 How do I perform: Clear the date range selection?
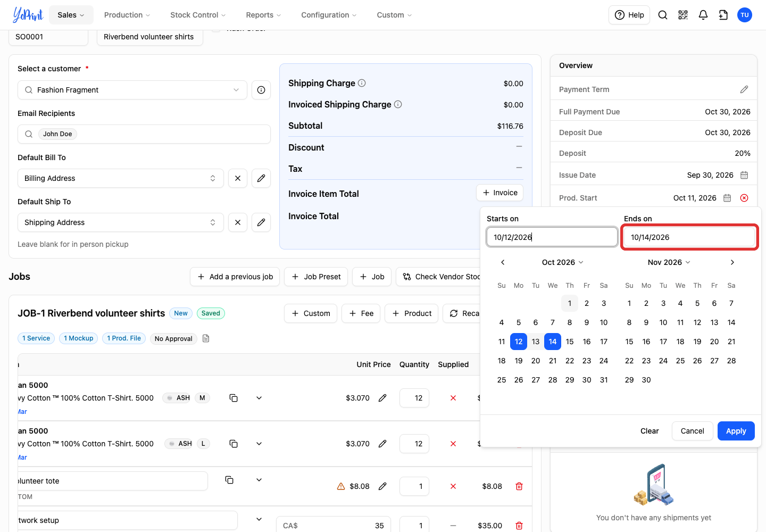[650, 431]
